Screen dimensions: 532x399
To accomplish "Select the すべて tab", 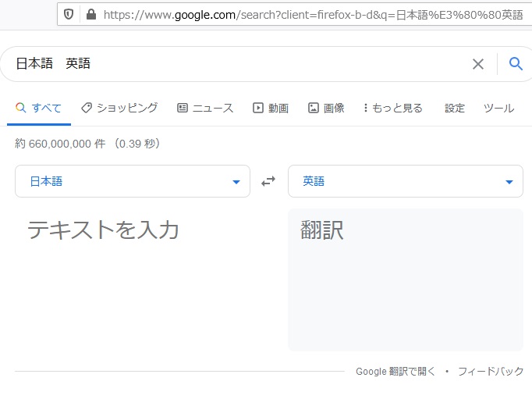I will tap(39, 109).
